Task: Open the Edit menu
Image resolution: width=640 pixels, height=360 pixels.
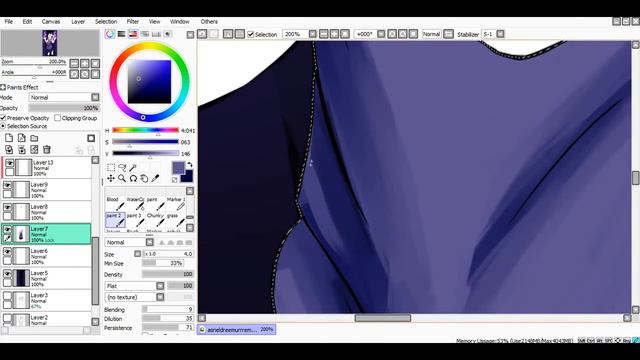Action: point(27,22)
